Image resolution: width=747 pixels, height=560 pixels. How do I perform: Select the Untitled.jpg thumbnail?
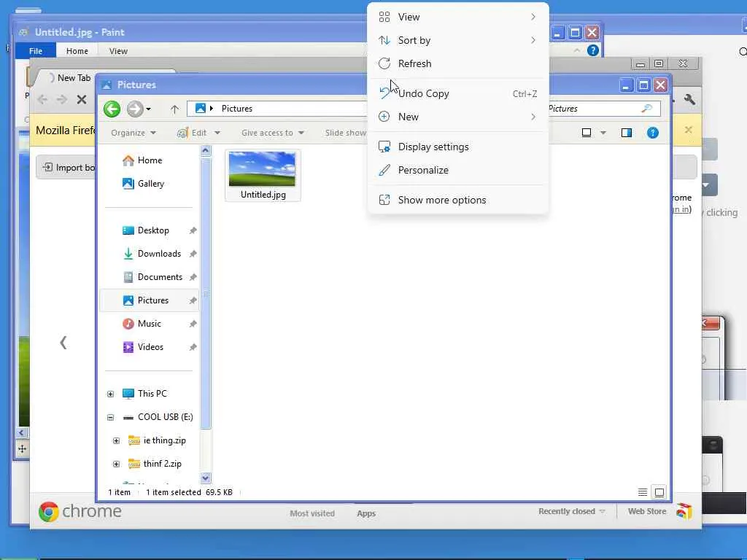click(263, 175)
